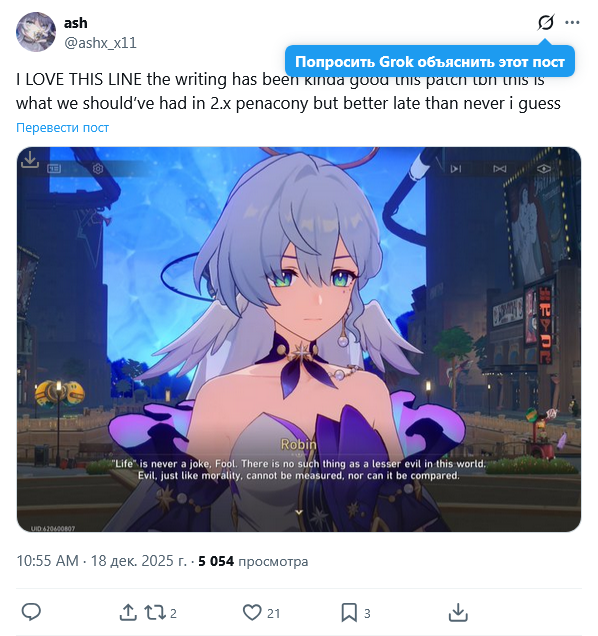Image resolution: width=598 pixels, height=636 pixels.
Task: Click the display name ash
Action: (x=75, y=23)
